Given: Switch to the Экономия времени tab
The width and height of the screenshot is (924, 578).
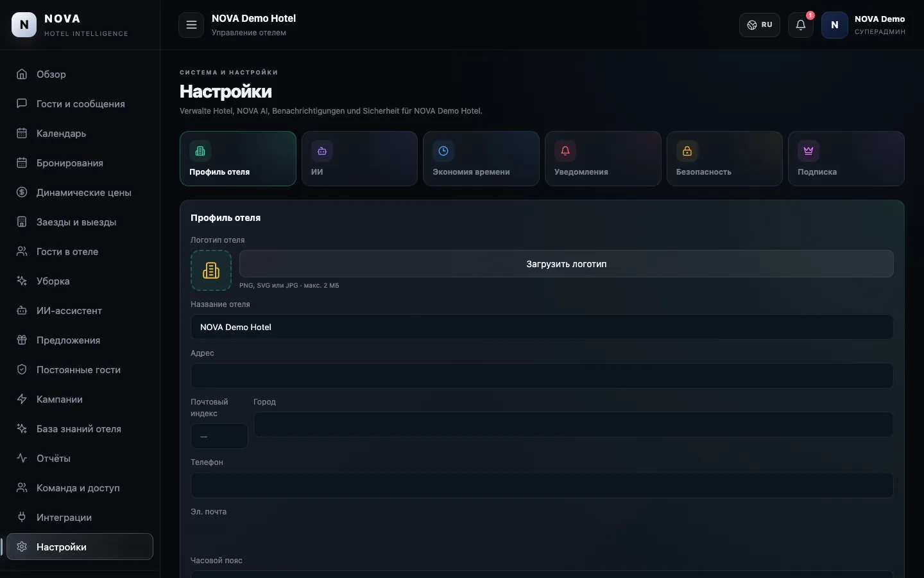Looking at the screenshot, I should 481,159.
